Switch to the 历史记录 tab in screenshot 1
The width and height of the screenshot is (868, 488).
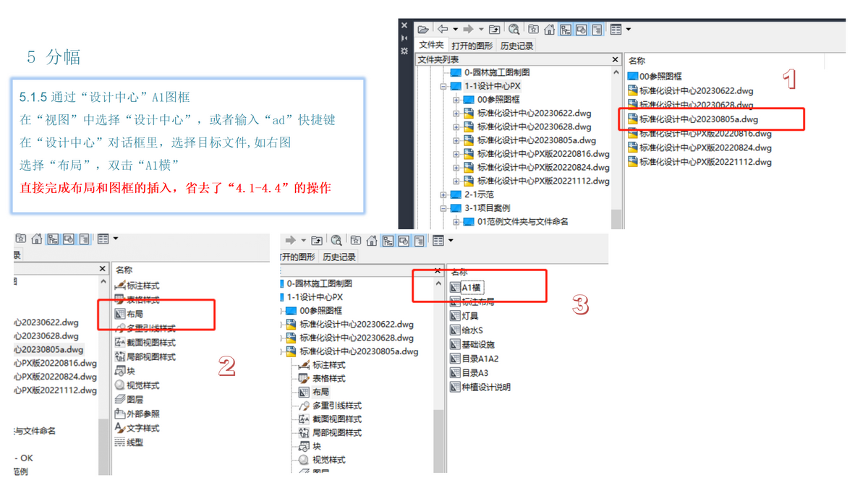(x=516, y=46)
